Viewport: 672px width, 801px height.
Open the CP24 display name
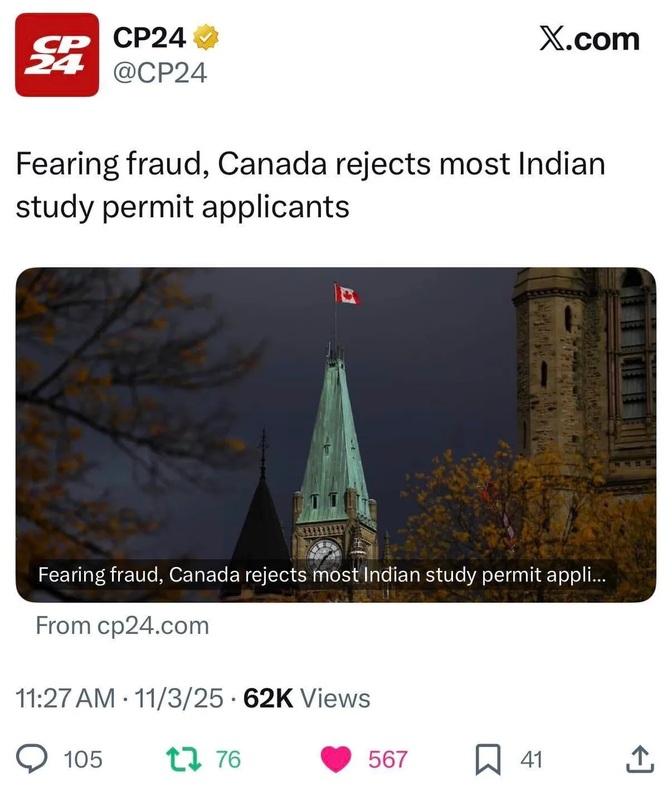[149, 38]
